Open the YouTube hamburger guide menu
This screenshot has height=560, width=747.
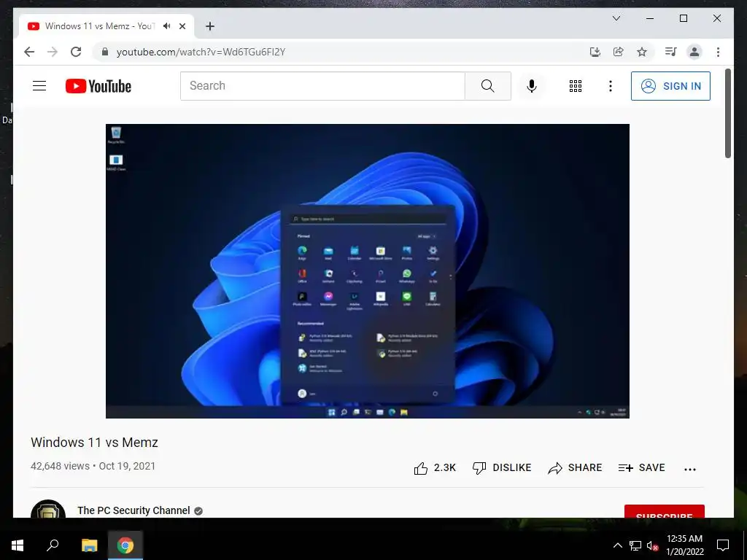(39, 86)
